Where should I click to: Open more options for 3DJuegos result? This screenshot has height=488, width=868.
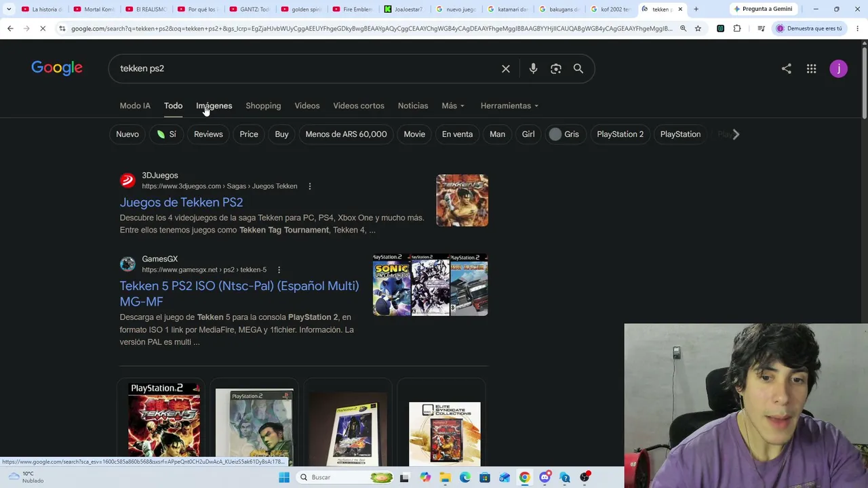click(x=310, y=186)
